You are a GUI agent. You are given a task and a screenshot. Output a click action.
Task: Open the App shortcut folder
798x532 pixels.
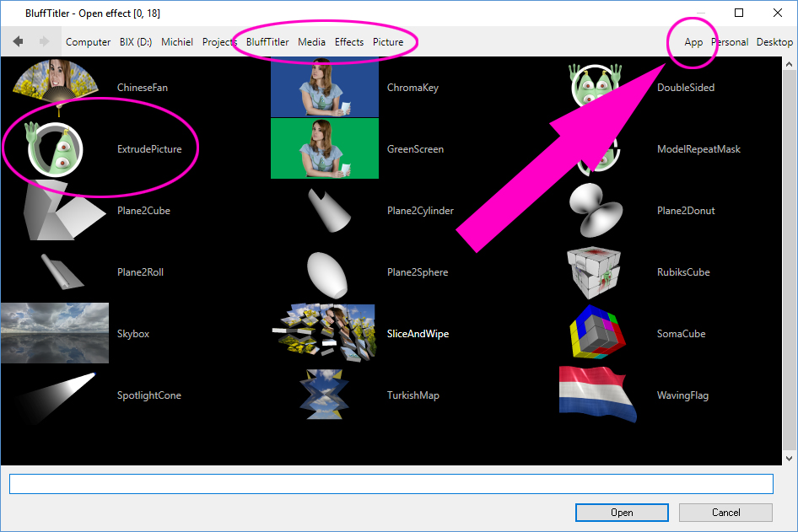coord(693,42)
